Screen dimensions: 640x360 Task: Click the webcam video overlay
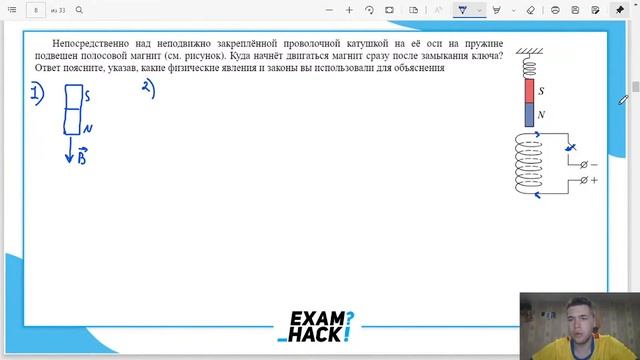(x=580, y=326)
